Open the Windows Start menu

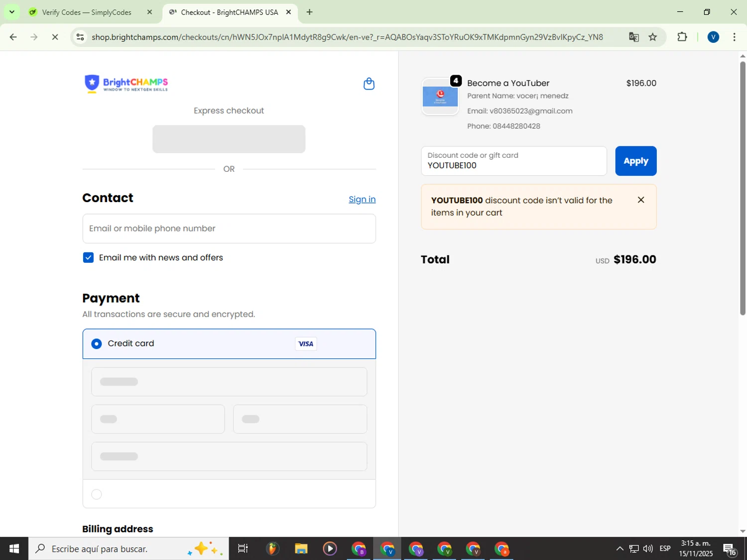click(x=14, y=549)
